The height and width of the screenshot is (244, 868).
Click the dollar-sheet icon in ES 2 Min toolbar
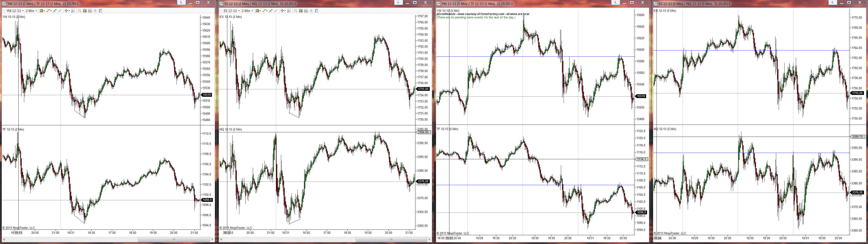click(x=311, y=11)
